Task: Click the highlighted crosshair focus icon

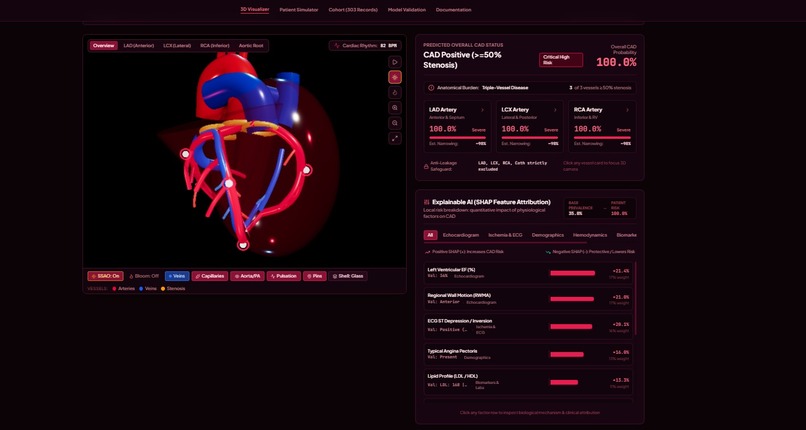Action: [x=395, y=77]
